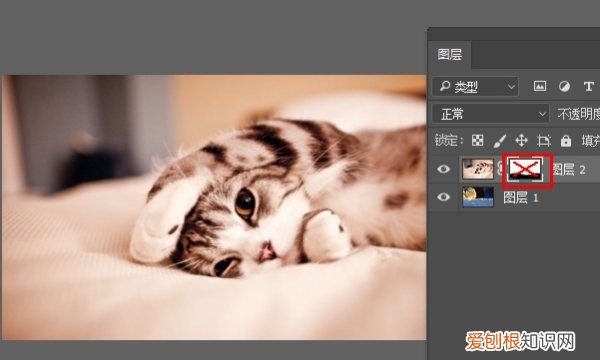
Task: Lock position move icon
Action: coord(521,141)
